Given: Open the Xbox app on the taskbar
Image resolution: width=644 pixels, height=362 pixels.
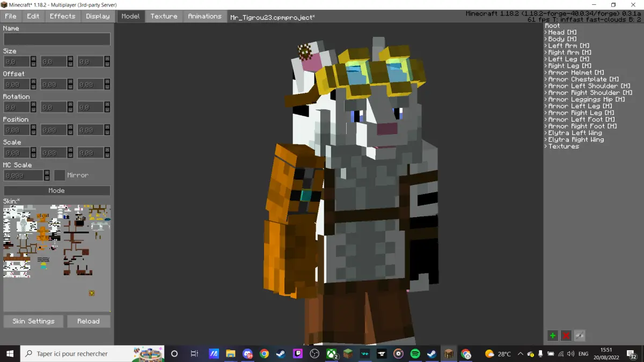Looking at the screenshot, I should point(331,354).
